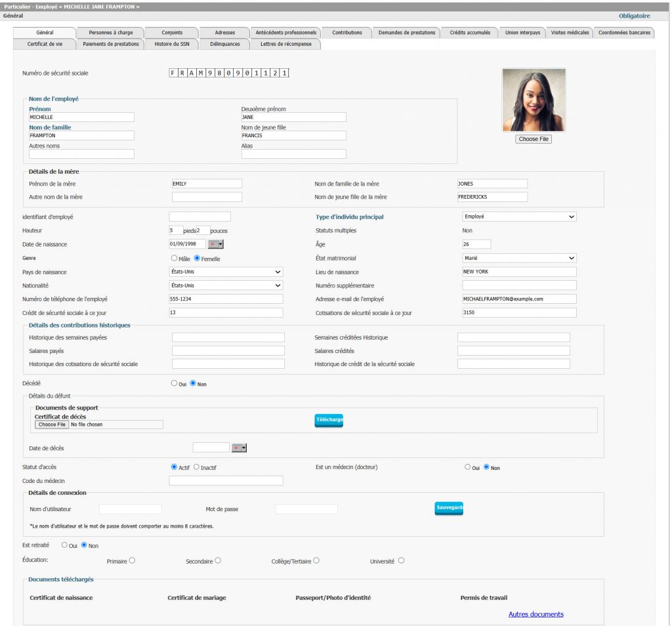Screen dimensions: 672x626
Task: Open the date of birth calendar picker
Action: (215, 244)
